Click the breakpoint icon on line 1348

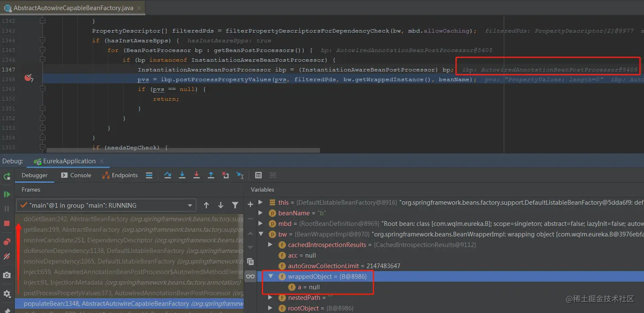click(x=28, y=78)
